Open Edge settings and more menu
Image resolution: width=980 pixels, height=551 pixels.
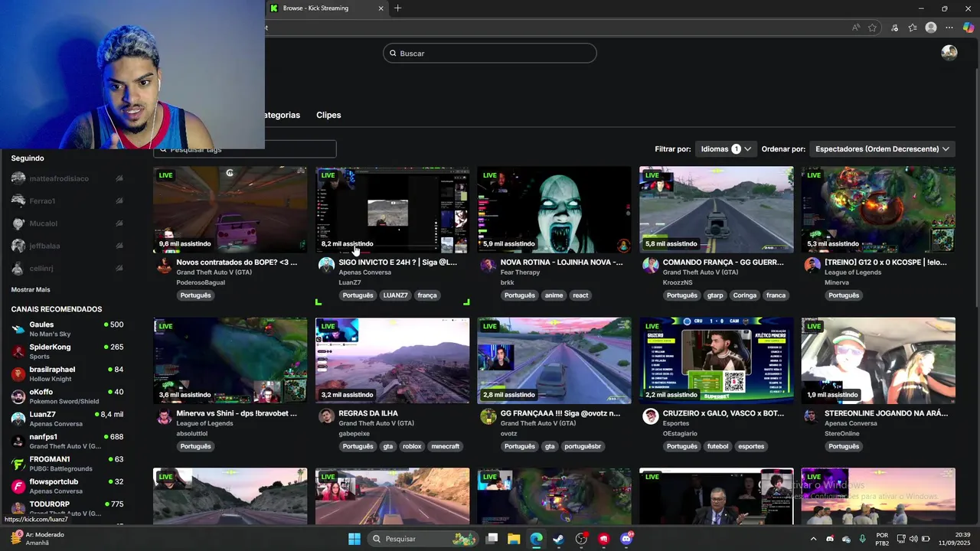click(x=949, y=28)
